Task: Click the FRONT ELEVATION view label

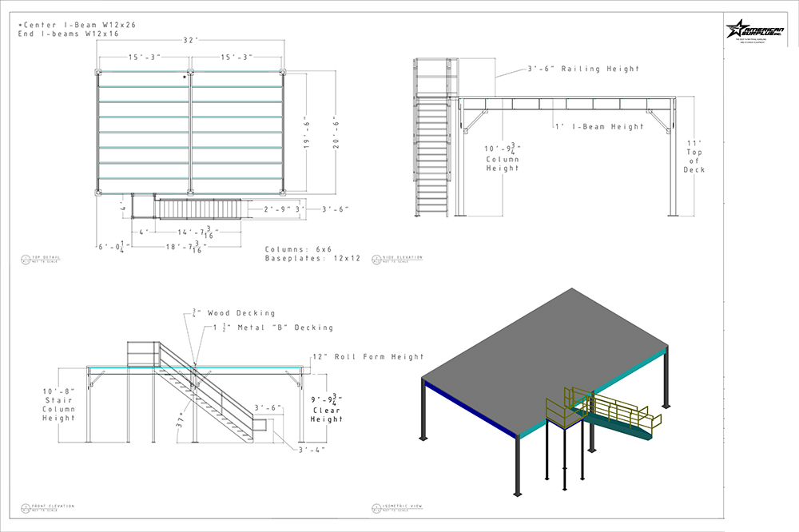Action: [48, 507]
